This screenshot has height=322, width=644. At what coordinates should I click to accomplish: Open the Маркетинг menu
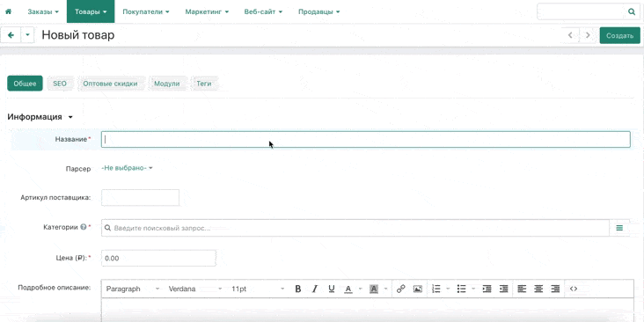pyautogui.click(x=207, y=11)
